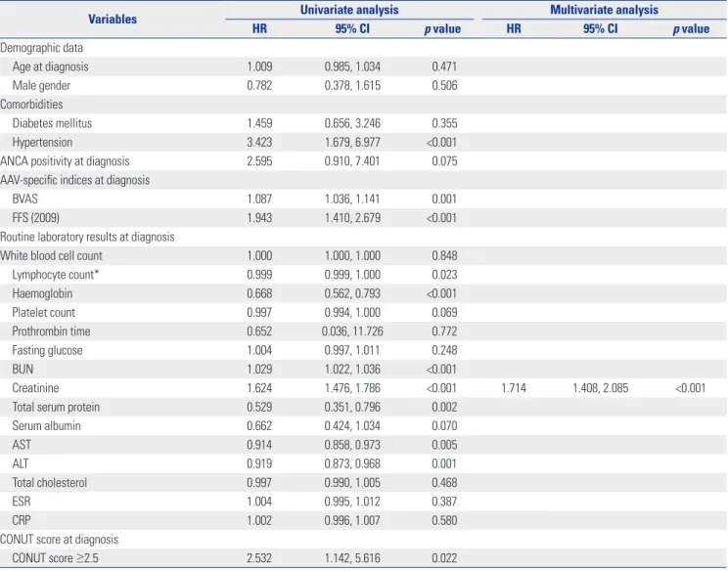
Task: Select the AST CI 0.858, 0.973
Action: click(x=352, y=445)
